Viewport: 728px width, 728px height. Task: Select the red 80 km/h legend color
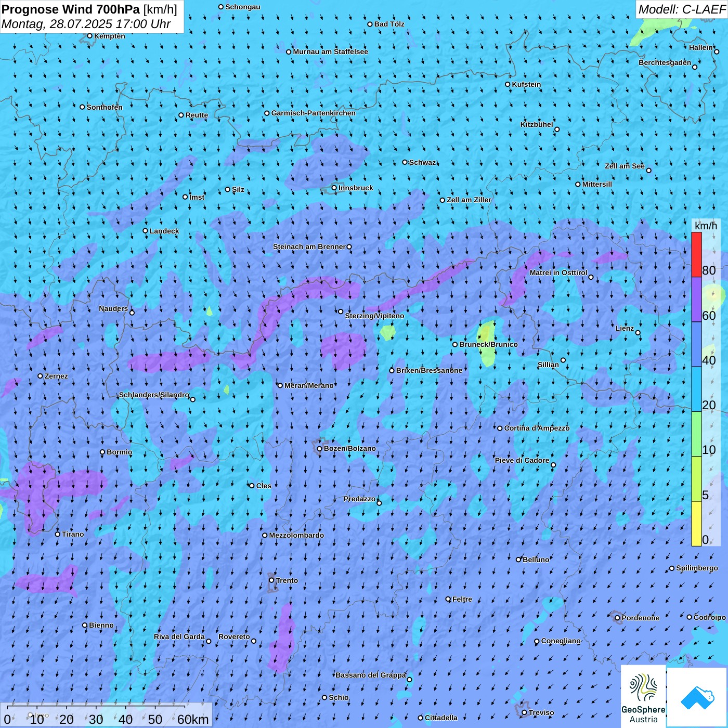click(x=696, y=254)
